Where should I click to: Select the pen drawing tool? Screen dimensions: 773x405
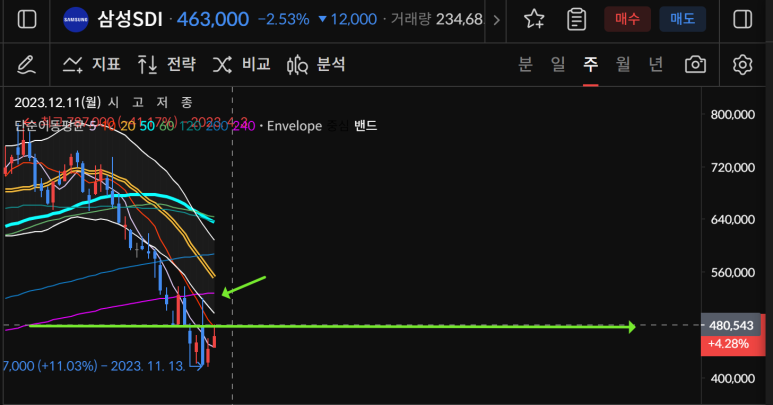click(26, 65)
